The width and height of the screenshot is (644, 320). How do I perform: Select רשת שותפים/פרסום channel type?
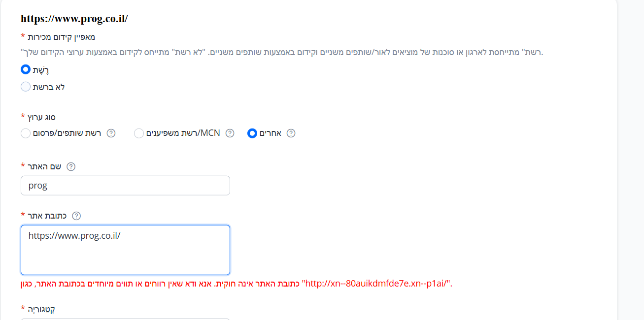coord(26,133)
